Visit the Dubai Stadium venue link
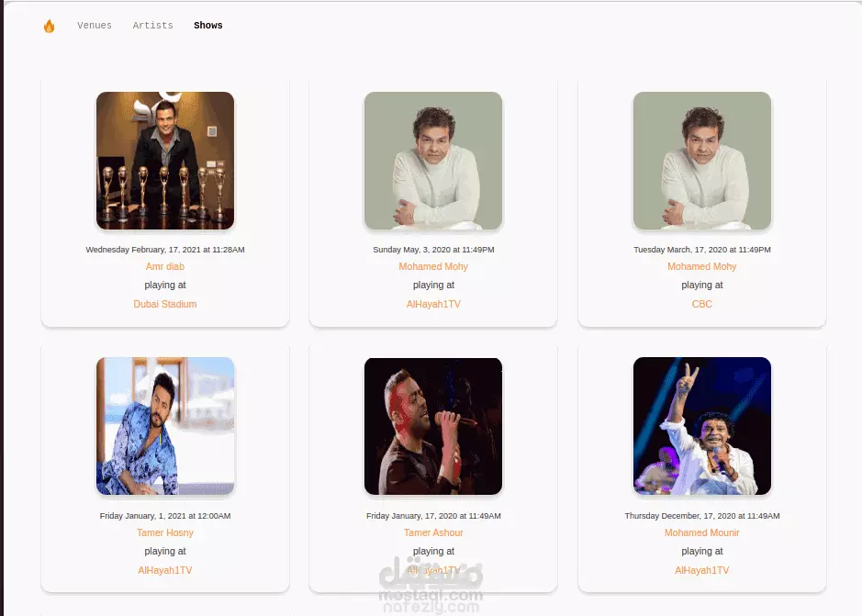This screenshot has width=862, height=616. [165, 304]
